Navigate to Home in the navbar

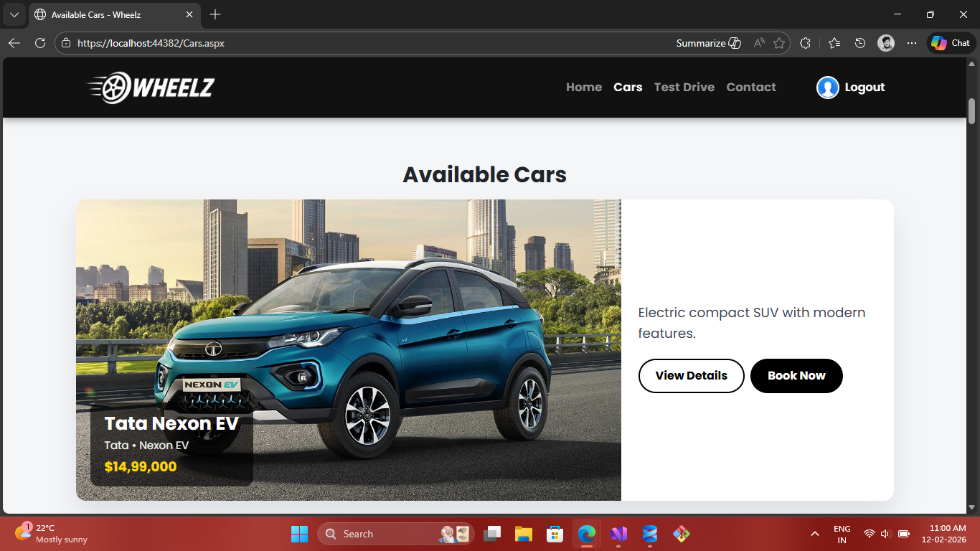click(583, 88)
